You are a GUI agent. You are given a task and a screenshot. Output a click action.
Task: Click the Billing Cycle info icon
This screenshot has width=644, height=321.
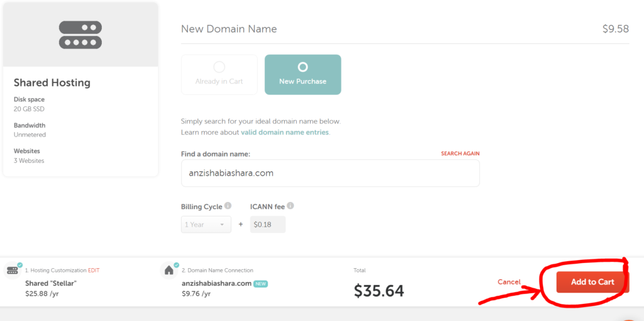pyautogui.click(x=228, y=206)
